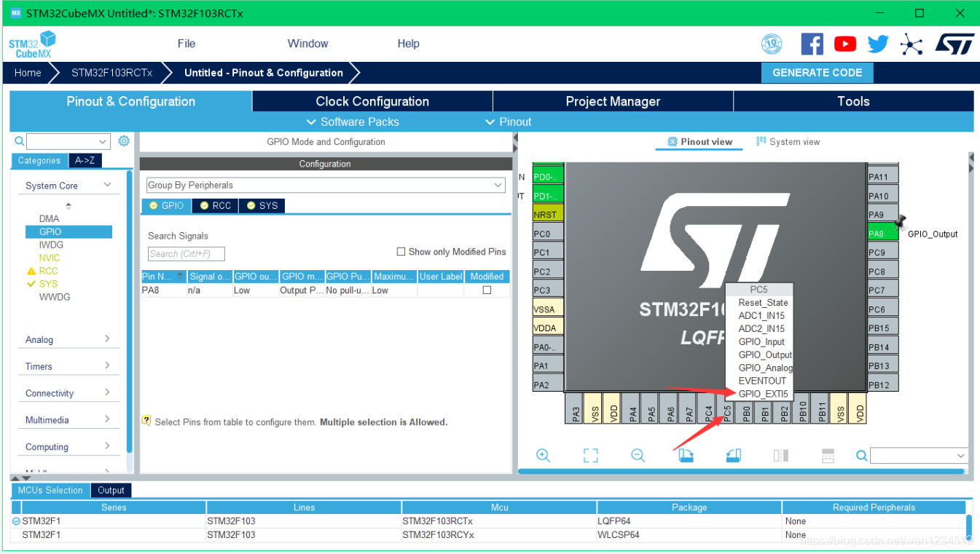Expand the Connectivity category
This screenshot has width=980, height=554.
tap(67, 393)
